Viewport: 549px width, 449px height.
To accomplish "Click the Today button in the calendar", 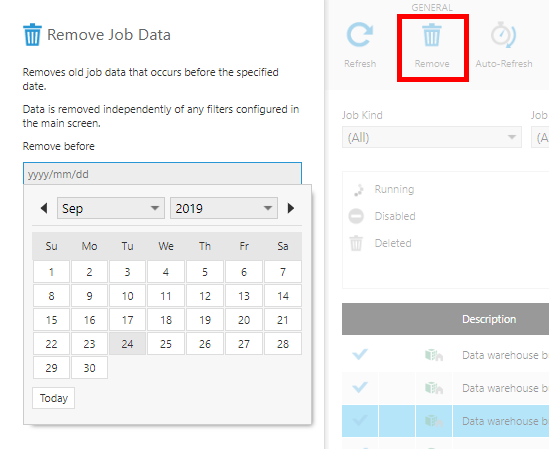I will (x=54, y=398).
